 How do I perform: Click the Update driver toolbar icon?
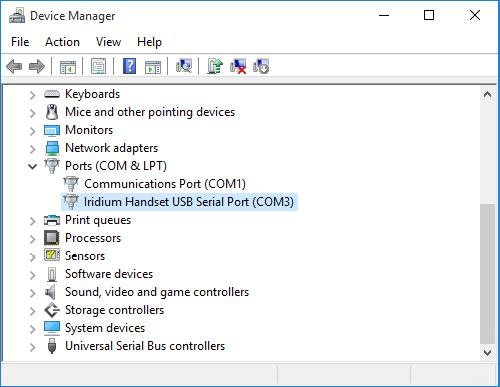[215, 66]
